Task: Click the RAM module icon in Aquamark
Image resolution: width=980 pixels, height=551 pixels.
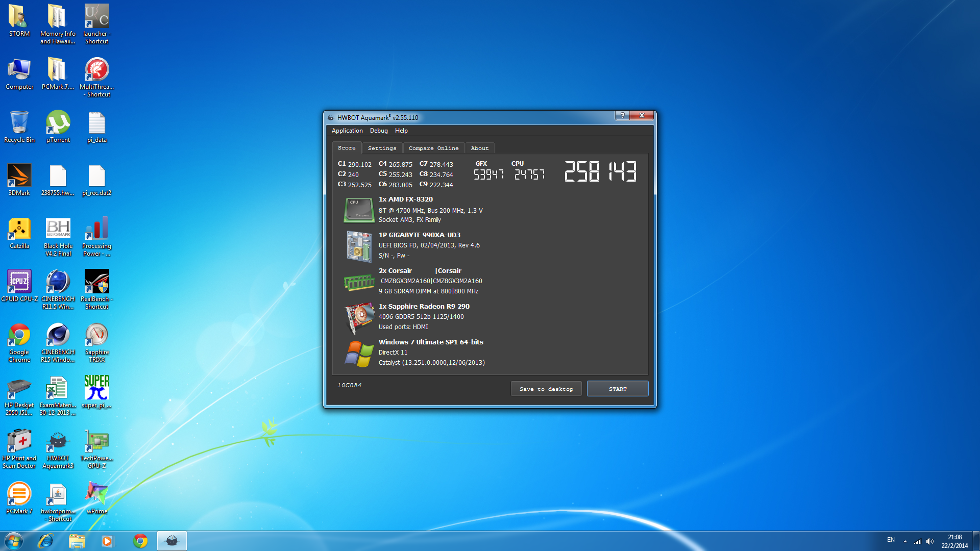Action: pyautogui.click(x=359, y=282)
